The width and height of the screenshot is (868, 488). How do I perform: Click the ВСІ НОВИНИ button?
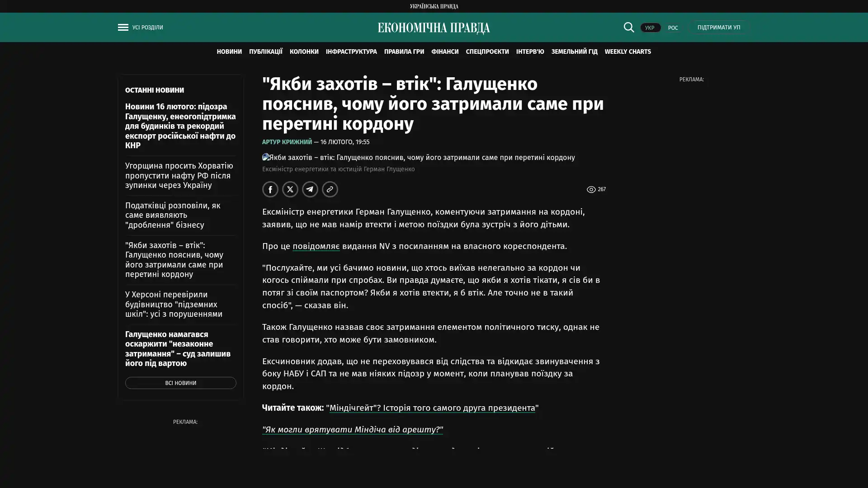[180, 383]
